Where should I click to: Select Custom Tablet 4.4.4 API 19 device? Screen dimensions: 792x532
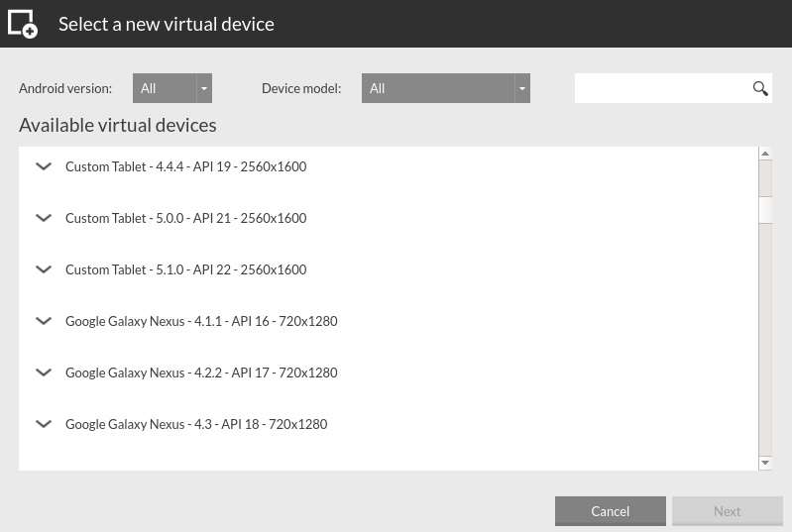click(185, 166)
